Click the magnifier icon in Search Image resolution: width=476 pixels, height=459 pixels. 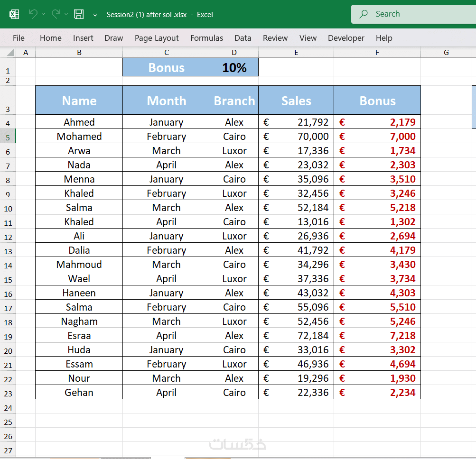(x=364, y=14)
